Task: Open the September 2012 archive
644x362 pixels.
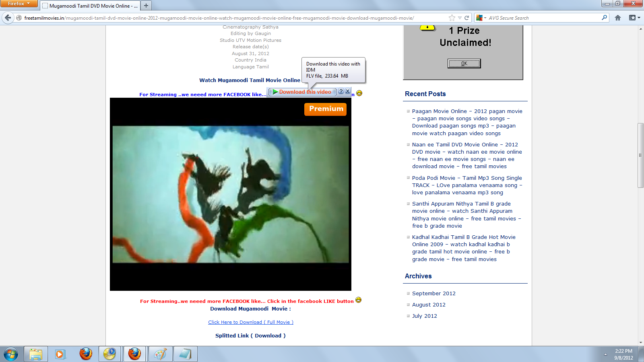Action: (x=434, y=294)
